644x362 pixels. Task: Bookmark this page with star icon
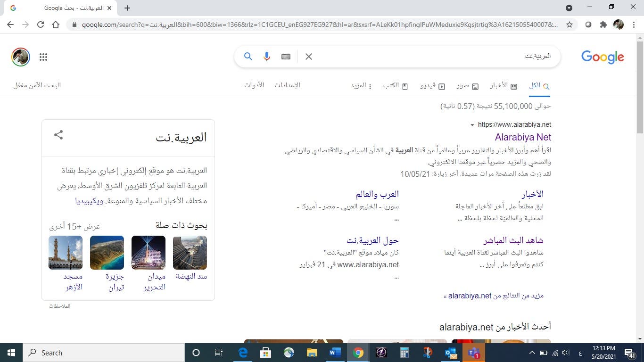click(x=570, y=25)
